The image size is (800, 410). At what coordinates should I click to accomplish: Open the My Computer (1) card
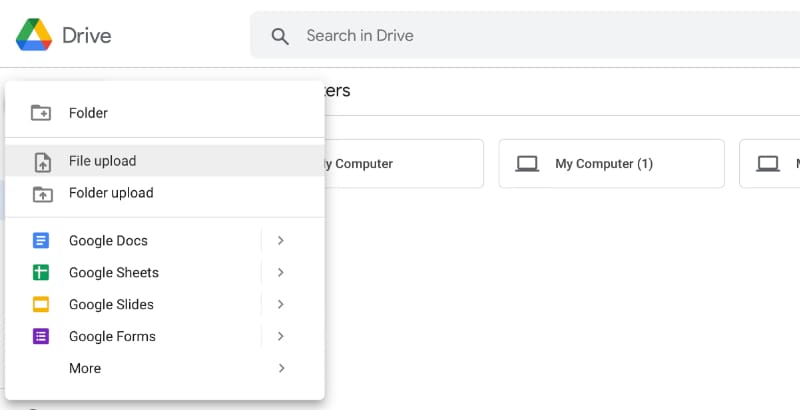point(611,164)
